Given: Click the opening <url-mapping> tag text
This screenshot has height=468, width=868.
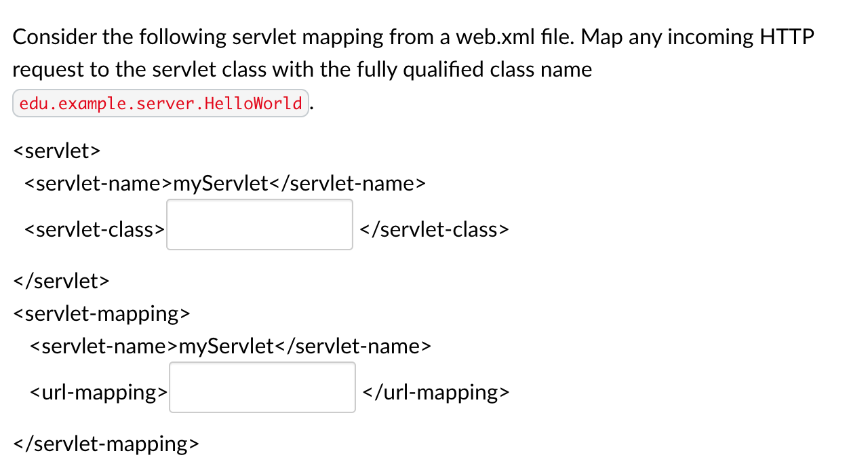Looking at the screenshot, I should pyautogui.click(x=98, y=393).
